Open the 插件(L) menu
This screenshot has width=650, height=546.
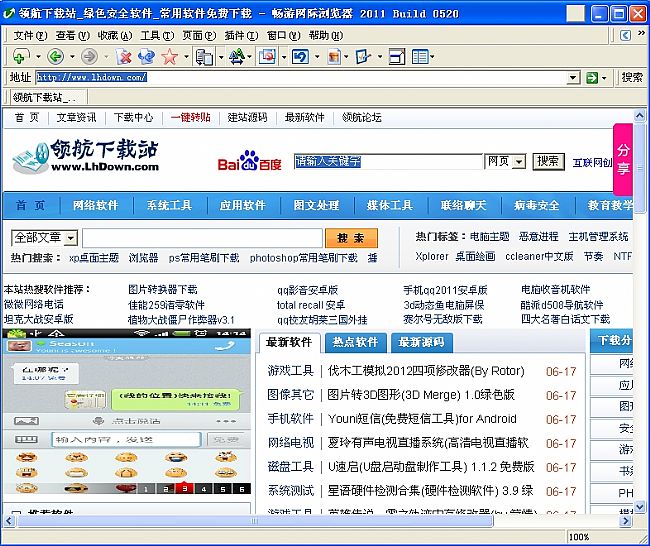click(241, 36)
